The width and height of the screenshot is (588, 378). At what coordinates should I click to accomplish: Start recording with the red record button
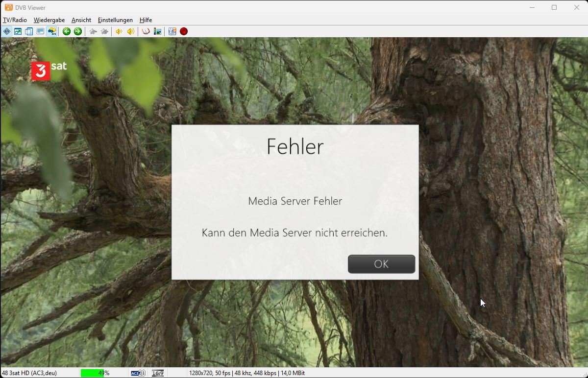(x=184, y=31)
